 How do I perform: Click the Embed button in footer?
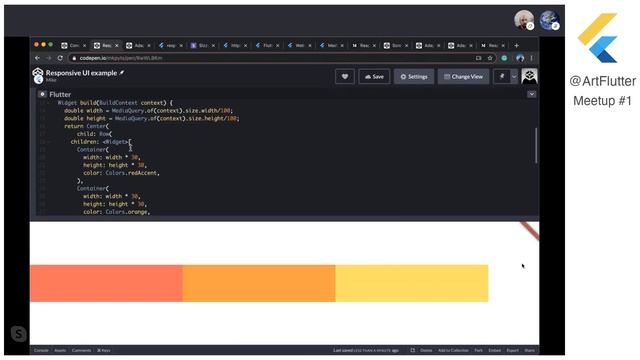[494, 350]
